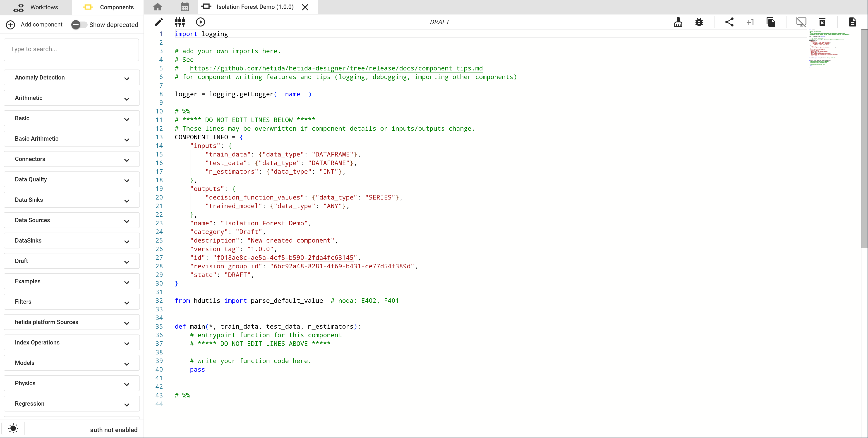Expand the Data Sources category

[72, 220]
